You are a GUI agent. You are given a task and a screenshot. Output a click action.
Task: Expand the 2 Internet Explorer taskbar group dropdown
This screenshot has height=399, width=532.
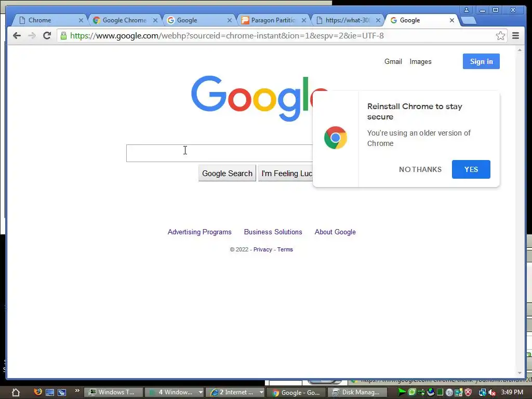(261, 392)
